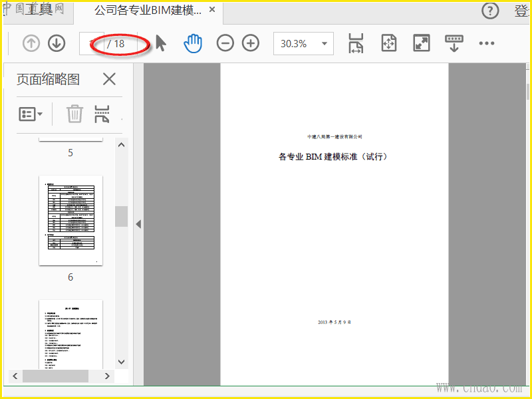Go to previous page with up arrow

pyautogui.click(x=31, y=43)
